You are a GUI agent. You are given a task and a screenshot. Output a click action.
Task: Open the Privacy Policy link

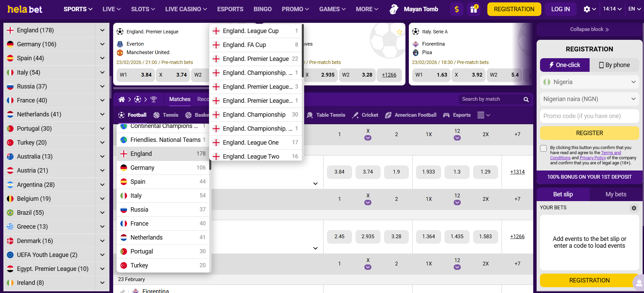click(592, 158)
